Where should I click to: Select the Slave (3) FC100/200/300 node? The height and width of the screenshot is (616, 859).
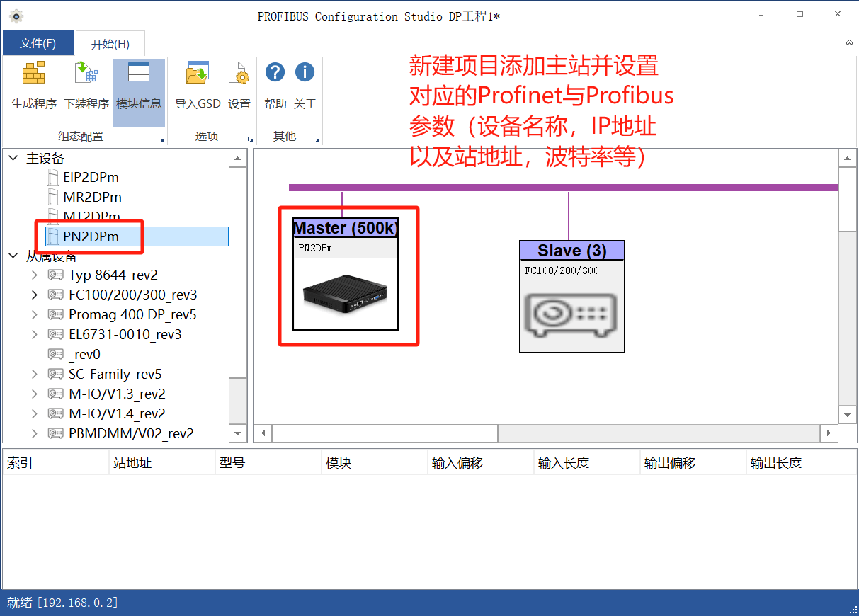(x=572, y=297)
